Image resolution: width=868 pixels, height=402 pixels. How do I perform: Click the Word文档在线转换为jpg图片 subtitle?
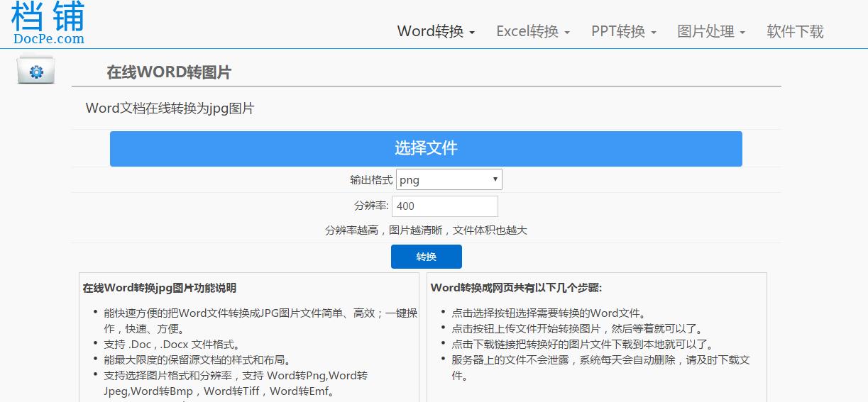pos(170,108)
